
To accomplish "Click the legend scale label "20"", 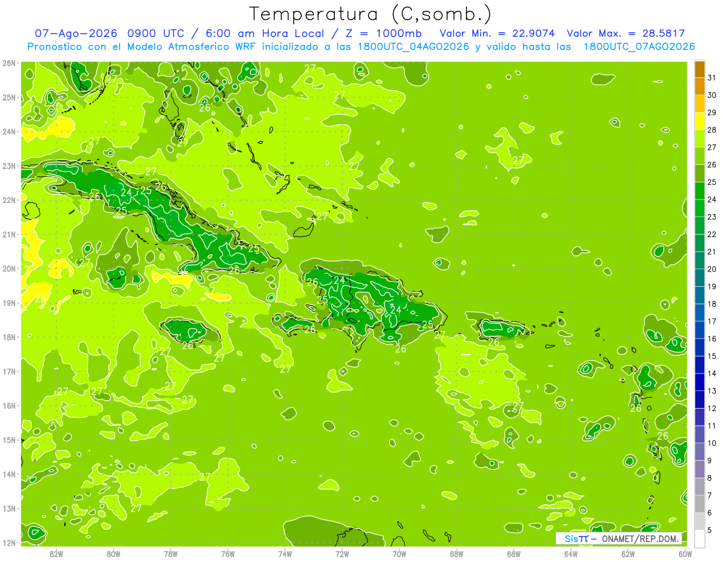I will click(x=712, y=269).
